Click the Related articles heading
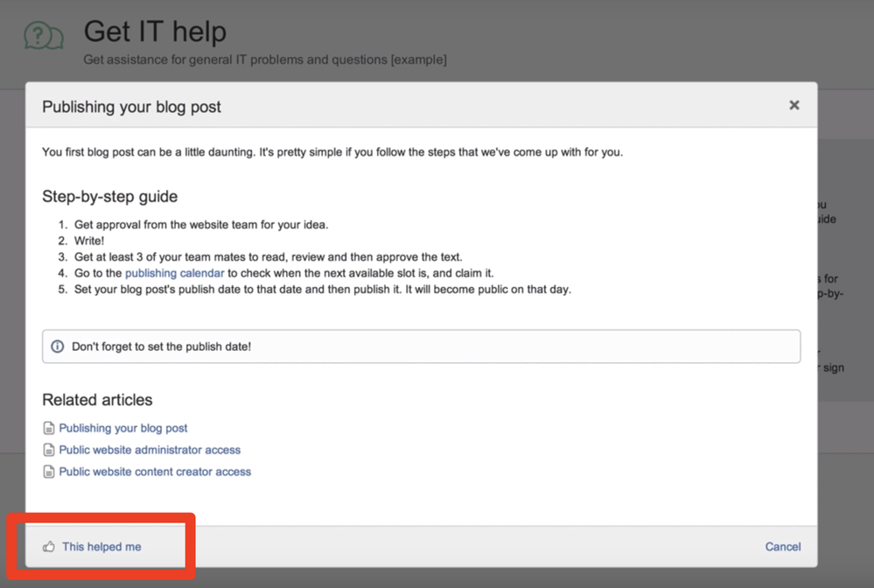 coord(97,400)
